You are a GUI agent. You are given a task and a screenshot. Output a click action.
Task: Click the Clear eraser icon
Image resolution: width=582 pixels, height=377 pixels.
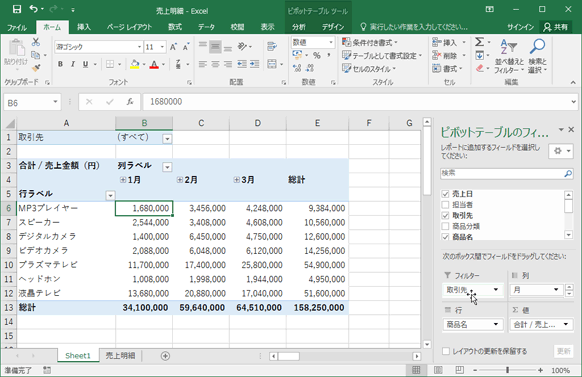(x=479, y=68)
